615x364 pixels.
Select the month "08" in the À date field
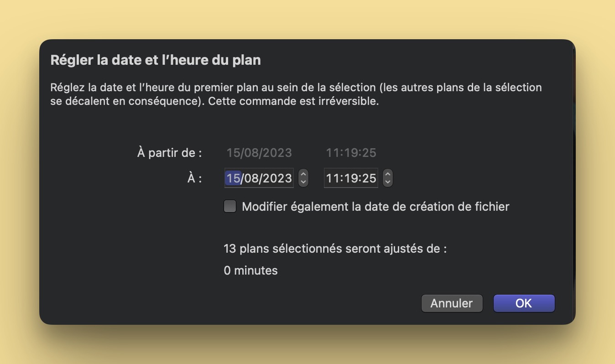pos(251,178)
